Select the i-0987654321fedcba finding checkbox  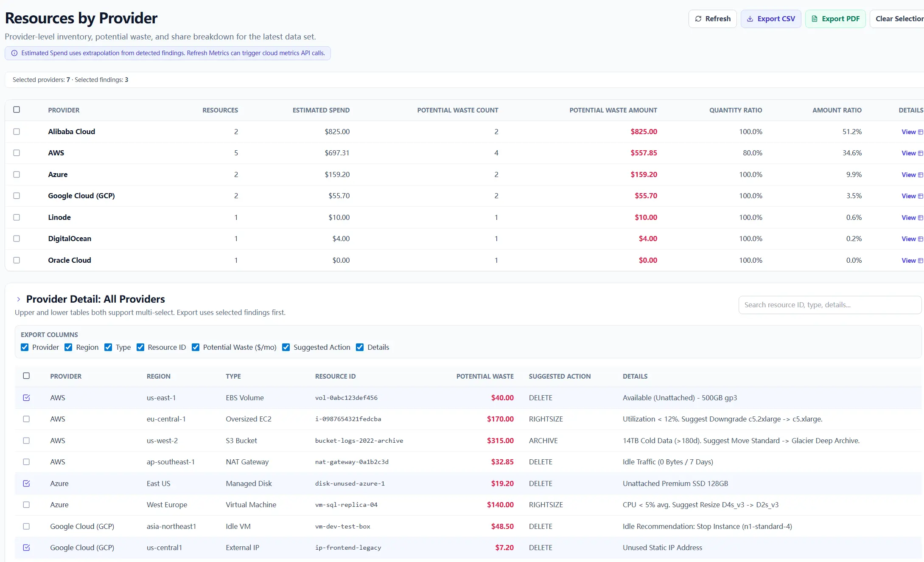pyautogui.click(x=26, y=419)
